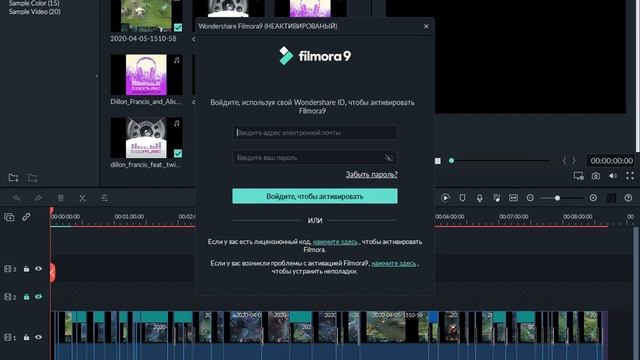The width and height of the screenshot is (640, 360).
Task: Close the Filmora9 activation dialog
Action: [426, 26]
